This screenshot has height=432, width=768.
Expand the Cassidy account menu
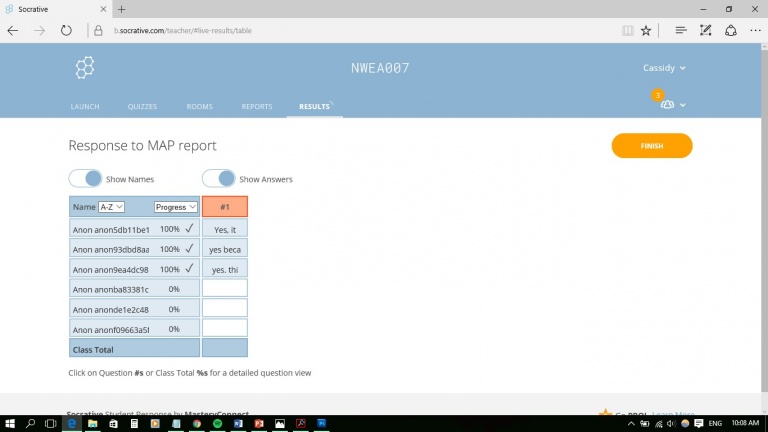point(664,68)
